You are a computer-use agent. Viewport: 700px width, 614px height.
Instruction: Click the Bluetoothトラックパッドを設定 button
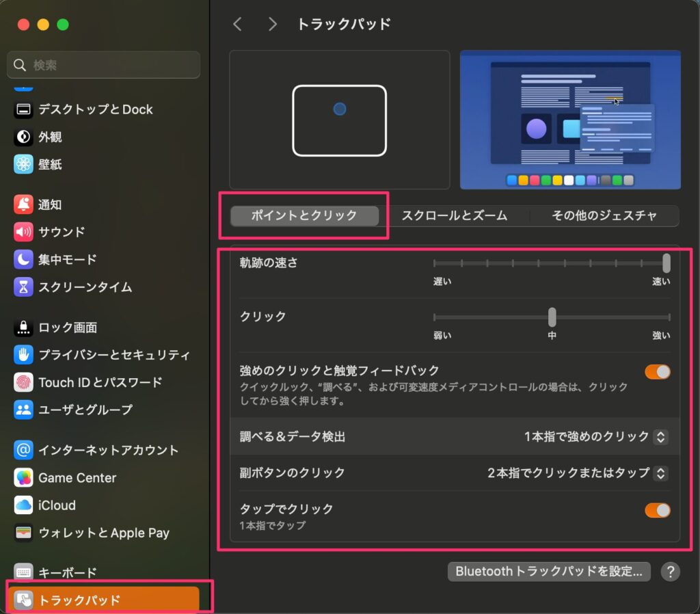[549, 572]
